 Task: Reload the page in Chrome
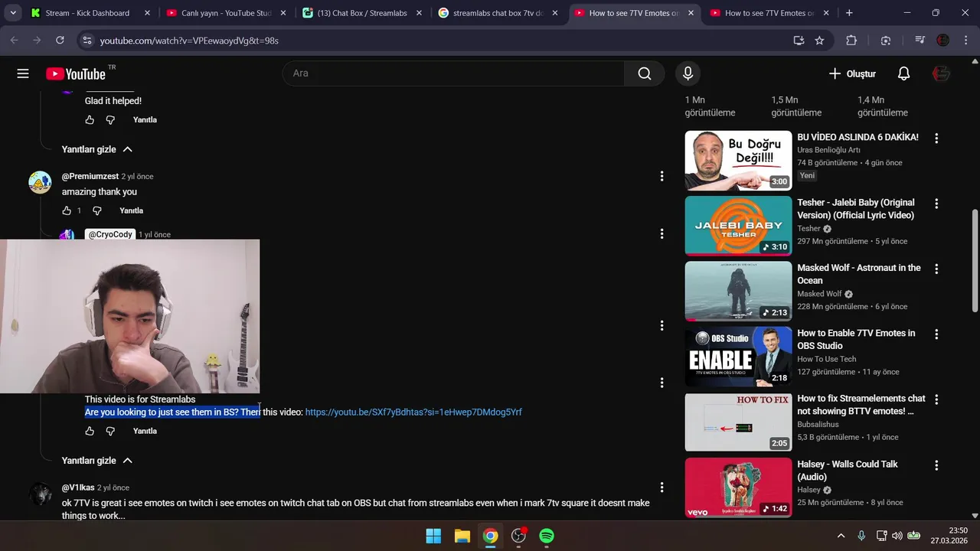click(60, 41)
